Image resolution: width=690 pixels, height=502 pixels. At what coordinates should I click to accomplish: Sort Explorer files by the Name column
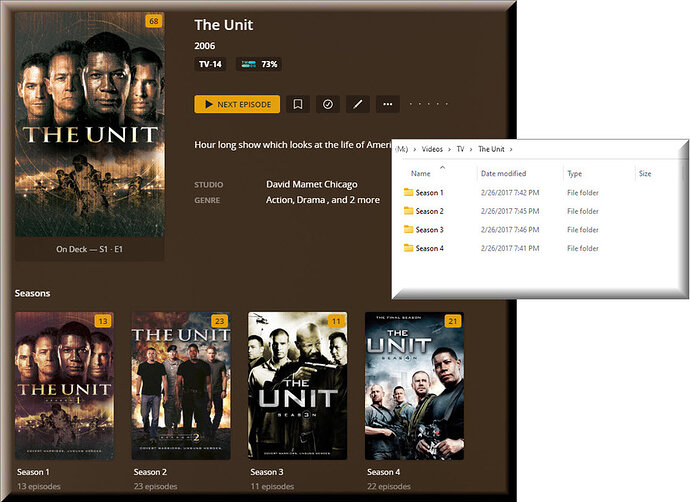[421, 173]
